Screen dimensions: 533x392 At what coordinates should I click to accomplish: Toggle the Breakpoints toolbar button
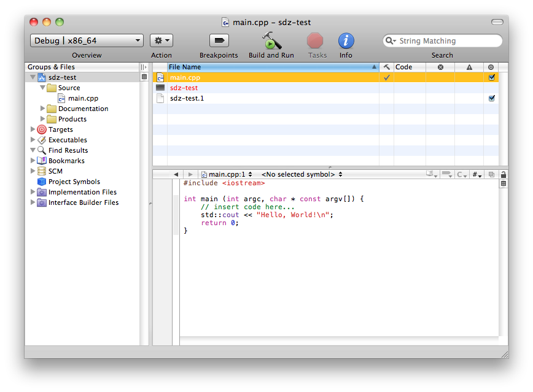pyautogui.click(x=219, y=40)
